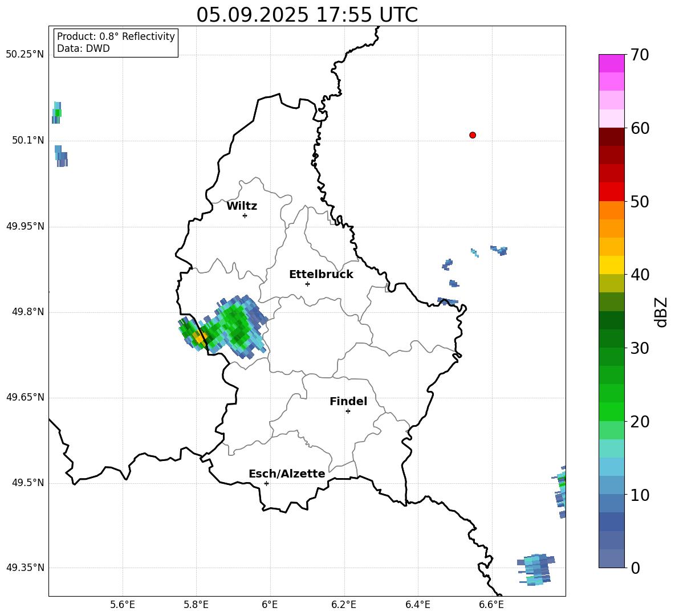Click the Product: 0.8° Reflectivity text
The width and height of the screenshot is (675, 616).
coord(116,36)
